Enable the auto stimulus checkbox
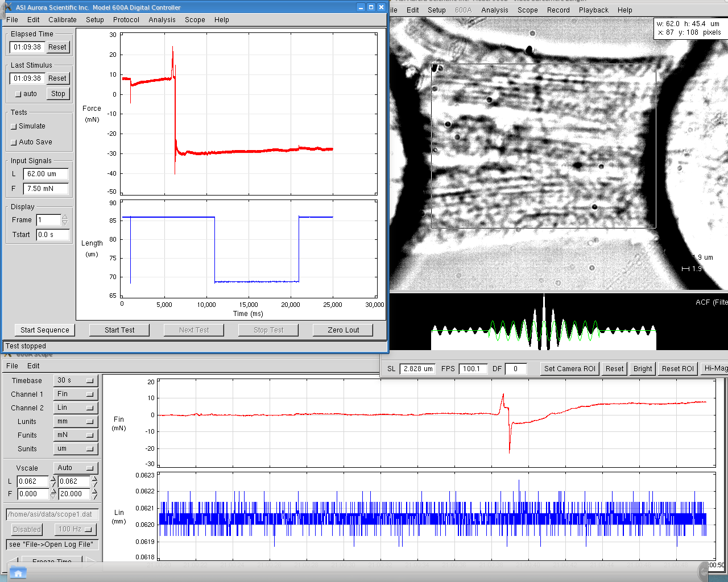 18,94
